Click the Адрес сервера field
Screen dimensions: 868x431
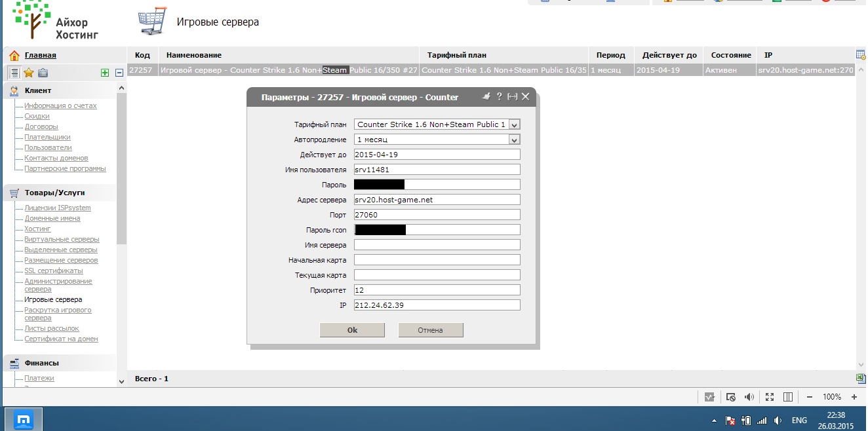pos(437,200)
